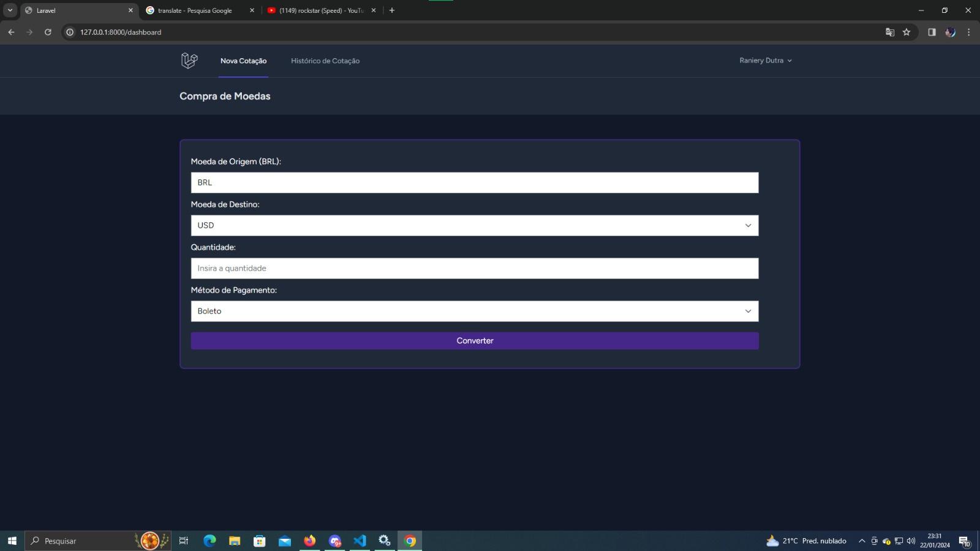Image resolution: width=980 pixels, height=551 pixels.
Task: Open the notification center icon
Action: click(964, 541)
